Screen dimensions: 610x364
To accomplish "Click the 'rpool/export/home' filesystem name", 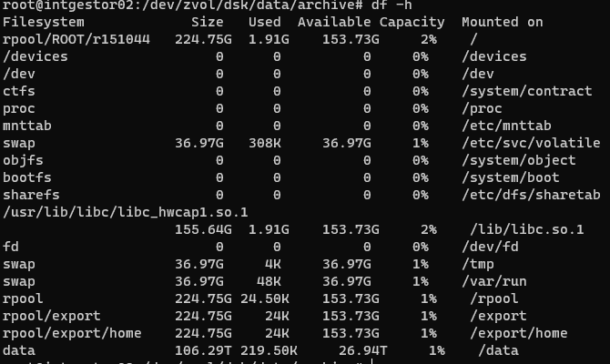I will [x=72, y=333].
